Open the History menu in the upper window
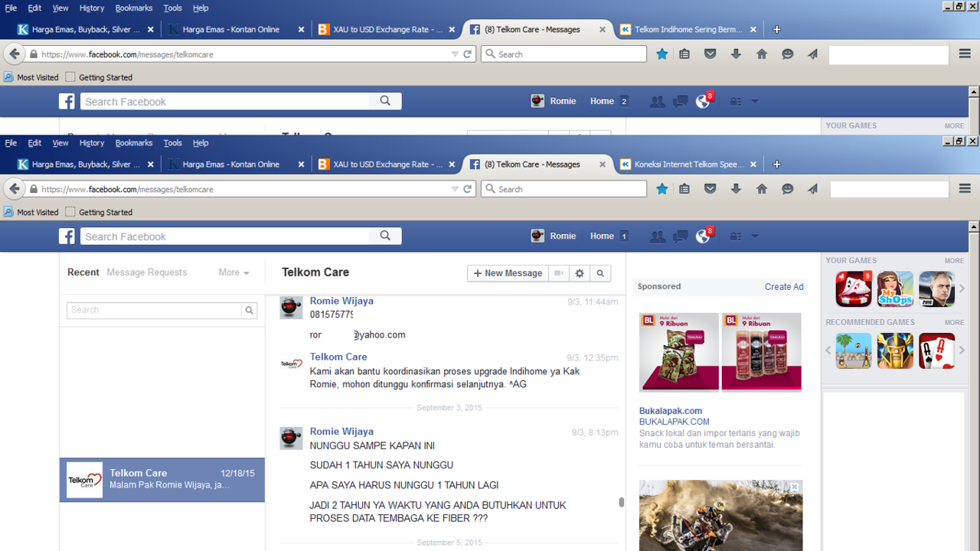 coord(92,8)
